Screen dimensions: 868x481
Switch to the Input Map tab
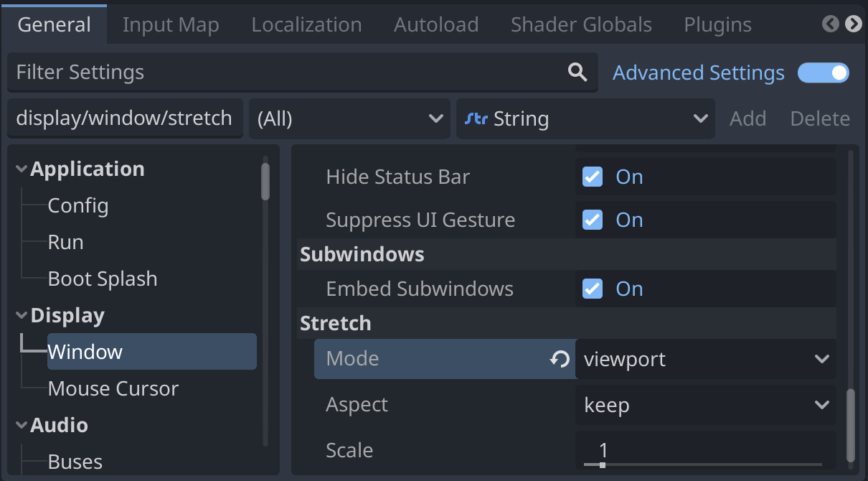[170, 24]
